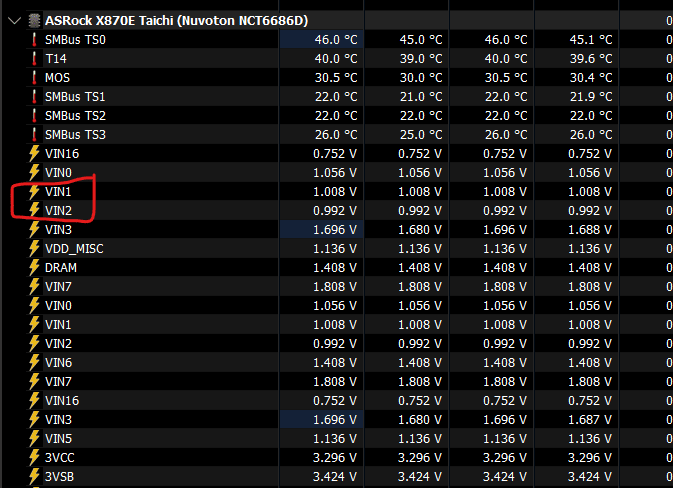Viewport: 673px width, 488px height.
Task: Click the lightning icon for 3VCC
Action: tap(34, 458)
